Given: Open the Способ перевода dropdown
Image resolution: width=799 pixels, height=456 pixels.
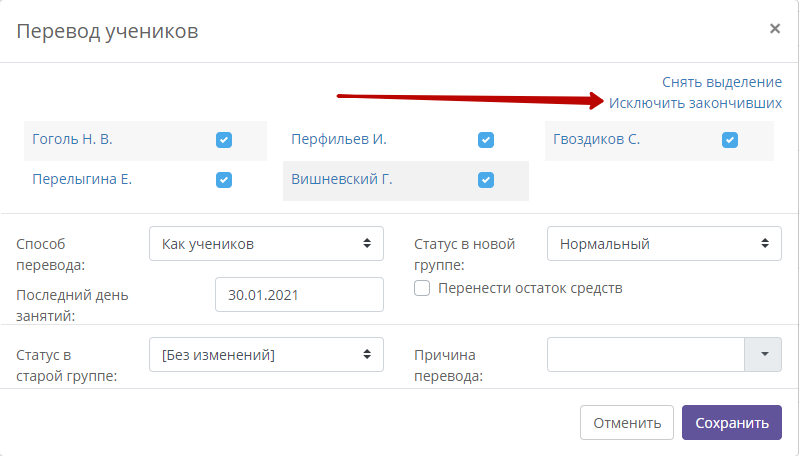Looking at the screenshot, I should 266,244.
